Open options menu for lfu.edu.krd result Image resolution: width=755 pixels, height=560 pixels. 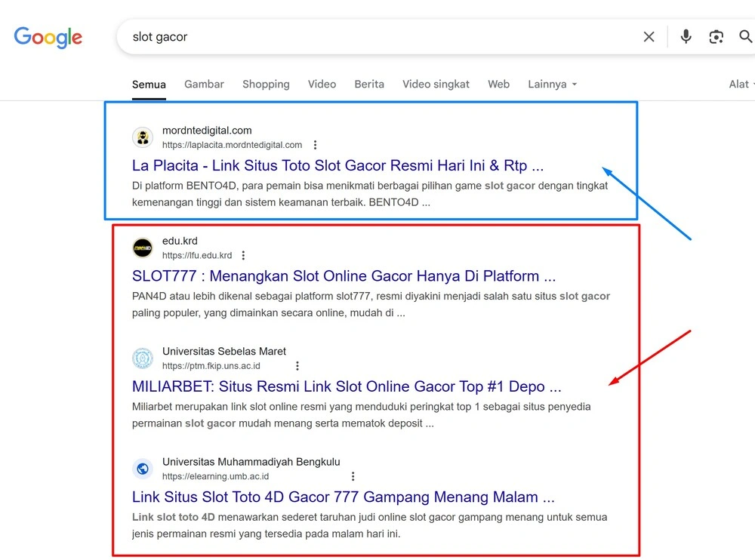[243, 255]
